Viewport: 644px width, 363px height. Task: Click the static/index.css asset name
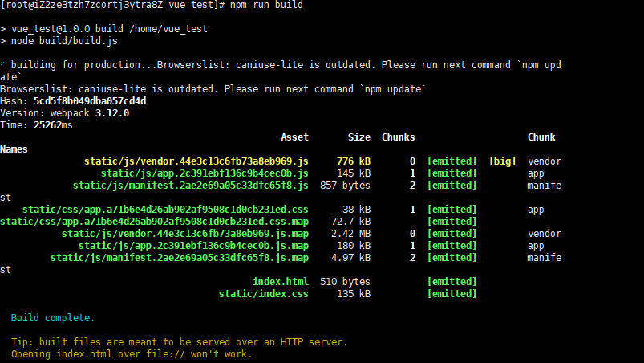point(264,294)
